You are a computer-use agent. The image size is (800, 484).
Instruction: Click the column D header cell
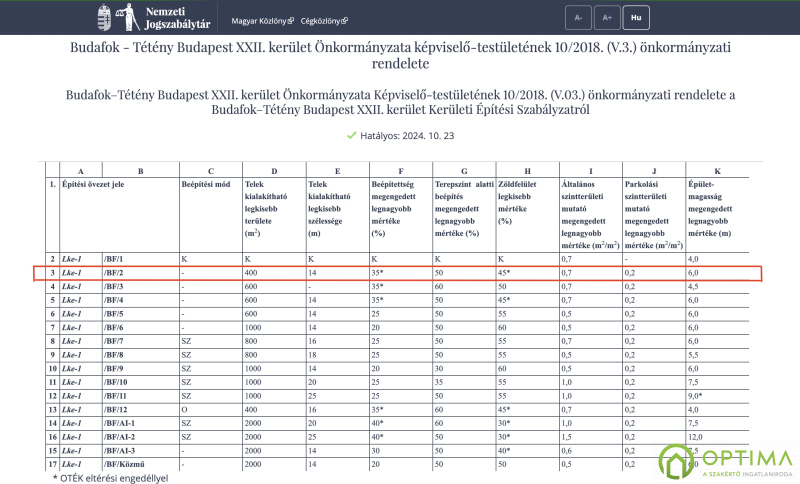click(x=274, y=172)
